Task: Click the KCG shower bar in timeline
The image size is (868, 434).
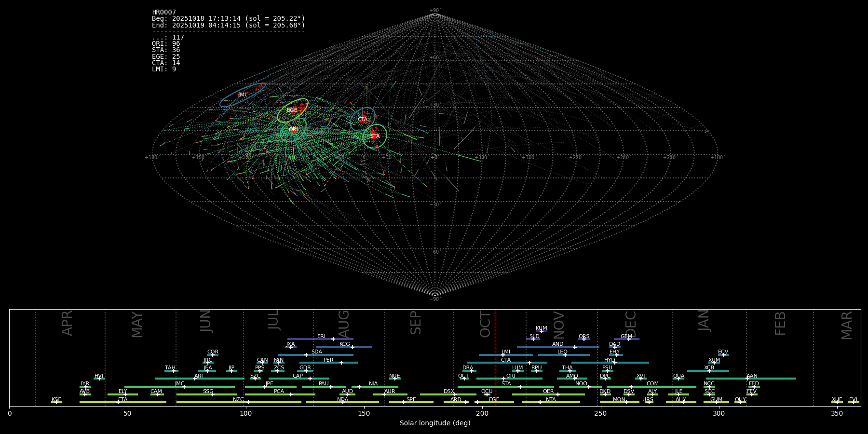Action: point(344,347)
